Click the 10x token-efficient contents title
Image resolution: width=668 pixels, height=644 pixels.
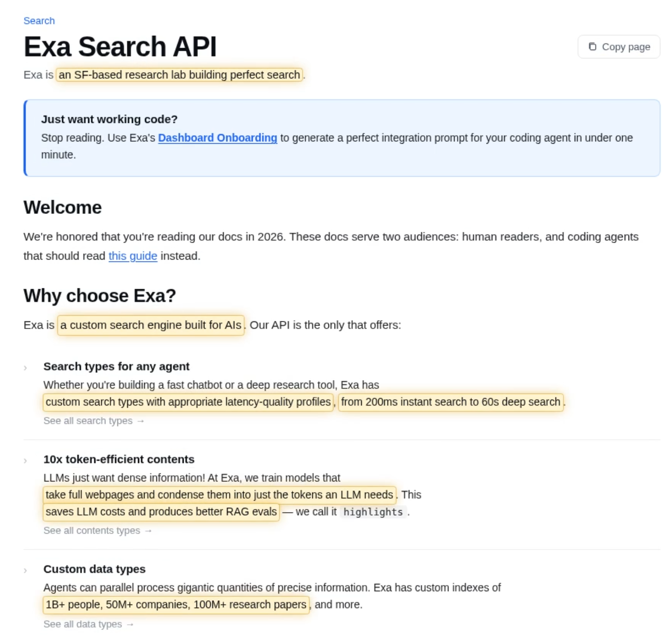pyautogui.click(x=119, y=459)
